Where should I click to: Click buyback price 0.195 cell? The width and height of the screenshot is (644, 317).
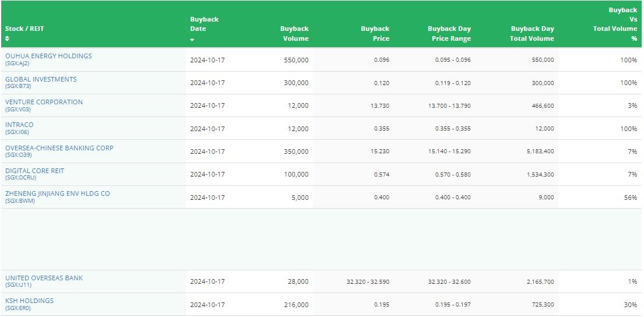pos(382,305)
